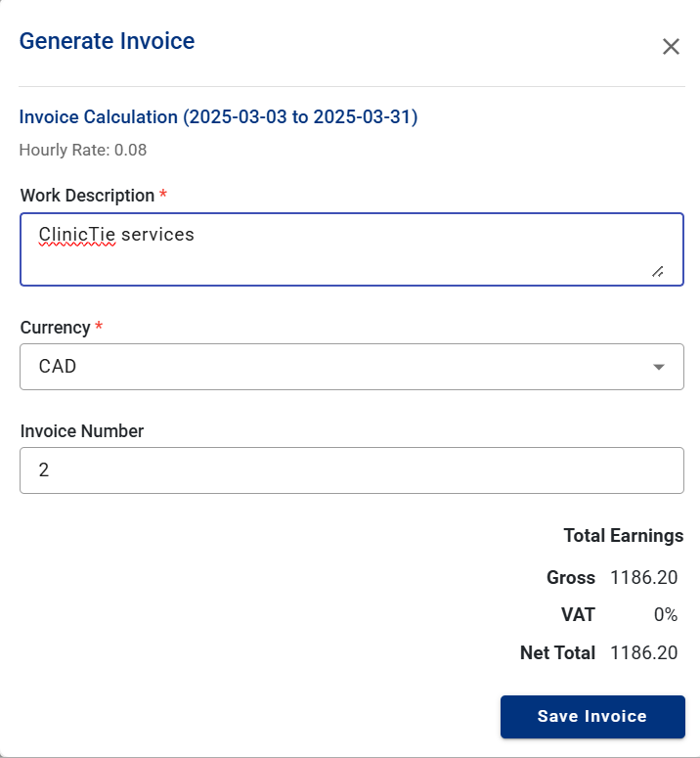Open the Currency dropdown showing CAD
Image resolution: width=700 pixels, height=758 pixels.
pos(352,367)
